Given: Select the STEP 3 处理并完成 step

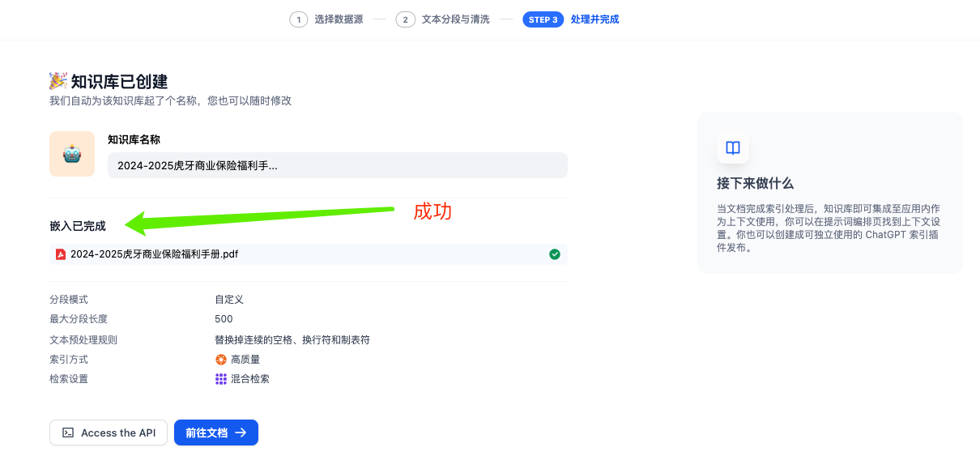Looking at the screenshot, I should pyautogui.click(x=571, y=19).
